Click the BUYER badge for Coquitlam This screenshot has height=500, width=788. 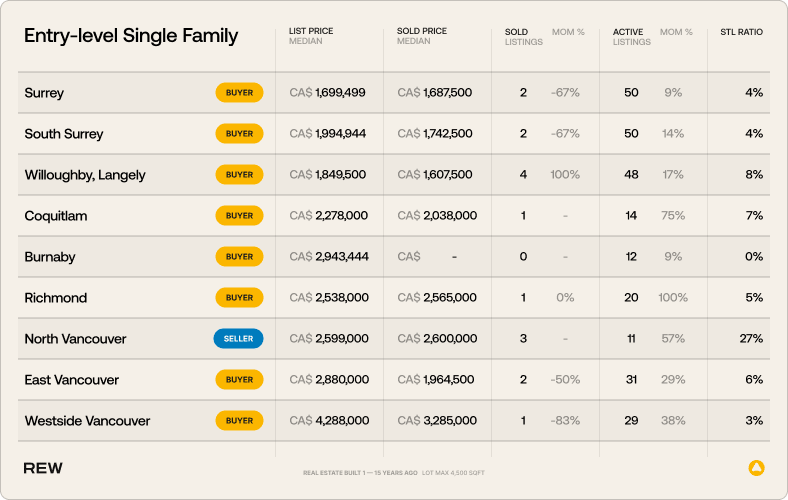click(239, 216)
